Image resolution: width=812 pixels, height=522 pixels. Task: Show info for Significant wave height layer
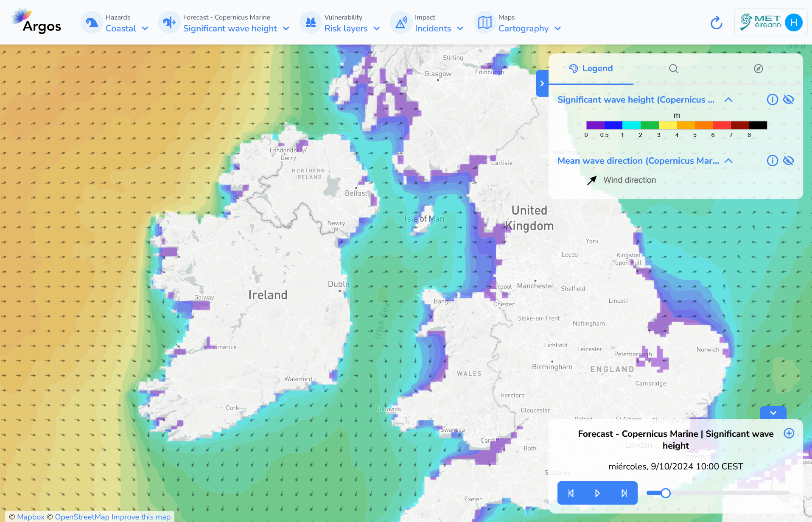tap(773, 100)
